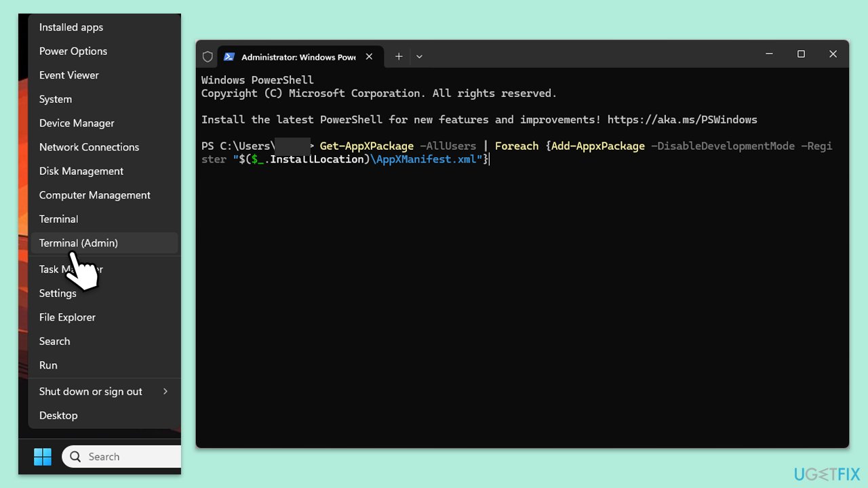Select the Administrator: Windows PowerShell tab
The height and width of the screenshot is (488, 868).
point(300,57)
